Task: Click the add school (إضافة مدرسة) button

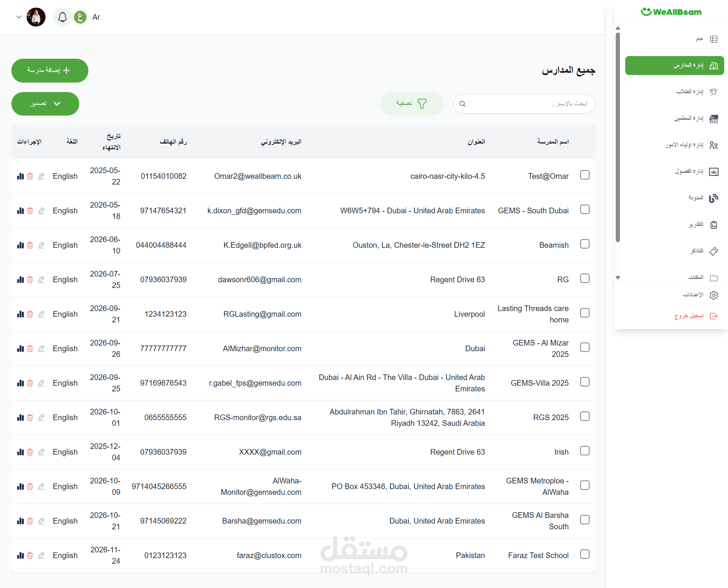Action: coord(50,70)
